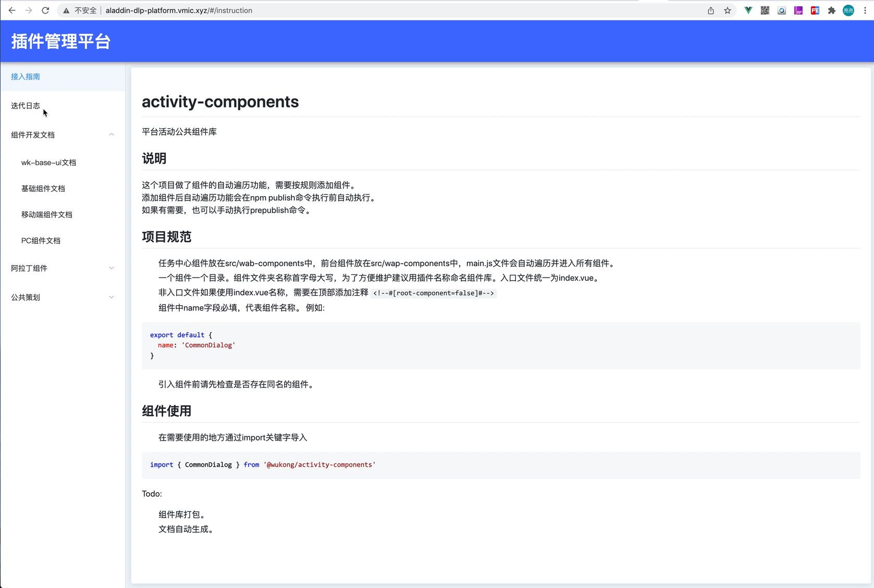The height and width of the screenshot is (588, 874).
Task: Open the QR code extension
Action: click(765, 10)
